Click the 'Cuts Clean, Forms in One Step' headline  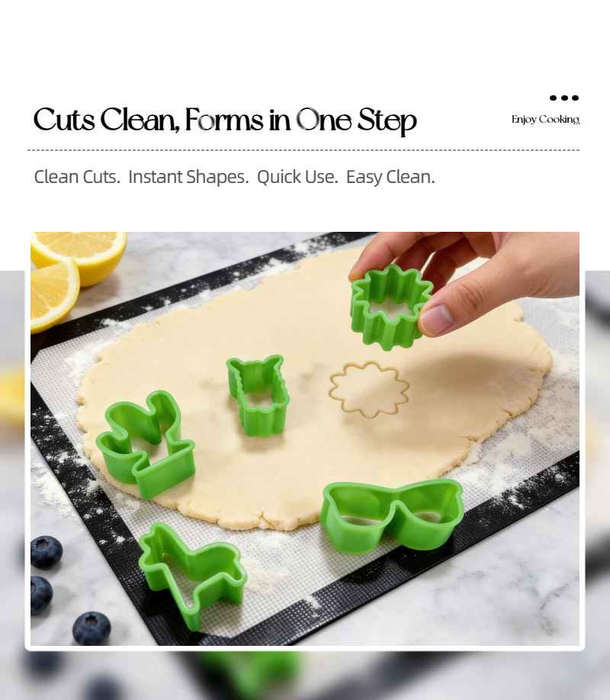[225, 120]
